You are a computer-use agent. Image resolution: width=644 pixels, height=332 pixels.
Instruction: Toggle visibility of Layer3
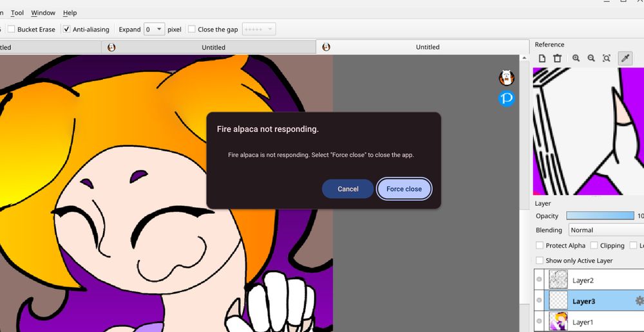(539, 300)
